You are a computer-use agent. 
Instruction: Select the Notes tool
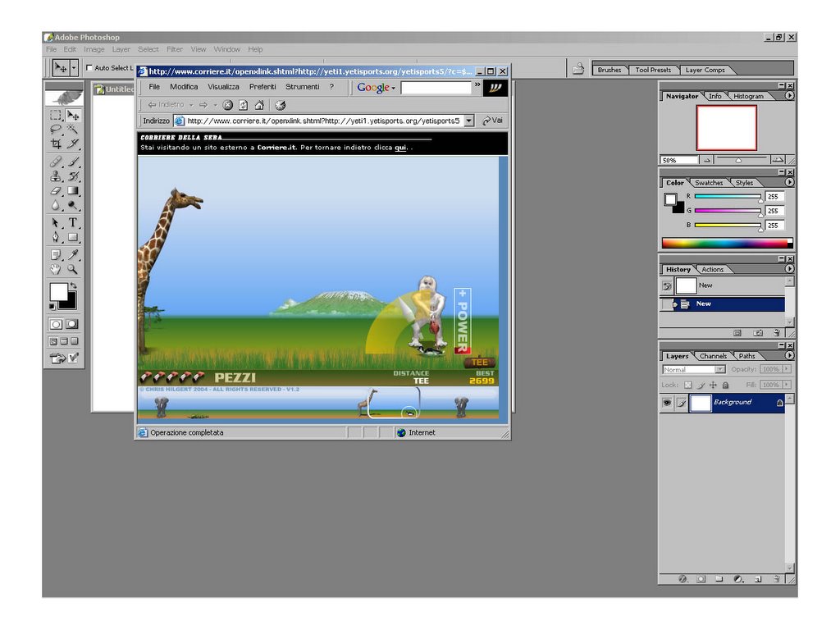[x=56, y=255]
